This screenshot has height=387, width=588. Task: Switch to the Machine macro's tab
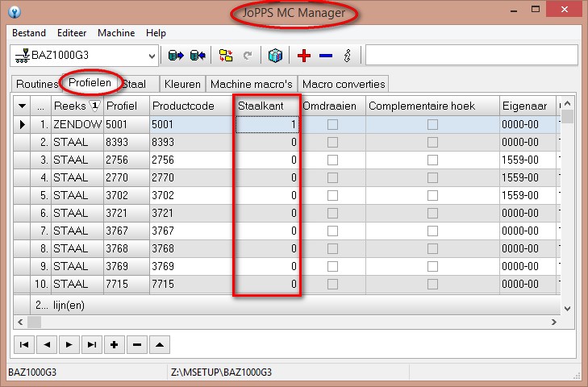[251, 84]
